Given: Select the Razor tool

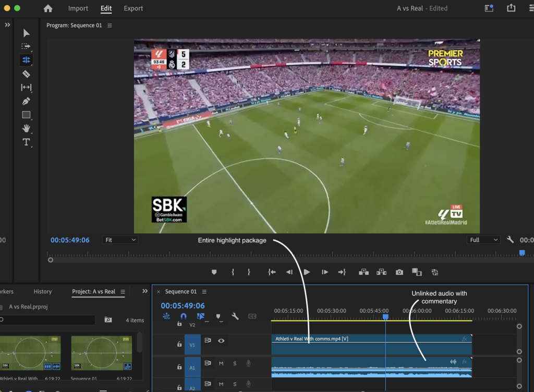Looking at the screenshot, I should pos(26,74).
